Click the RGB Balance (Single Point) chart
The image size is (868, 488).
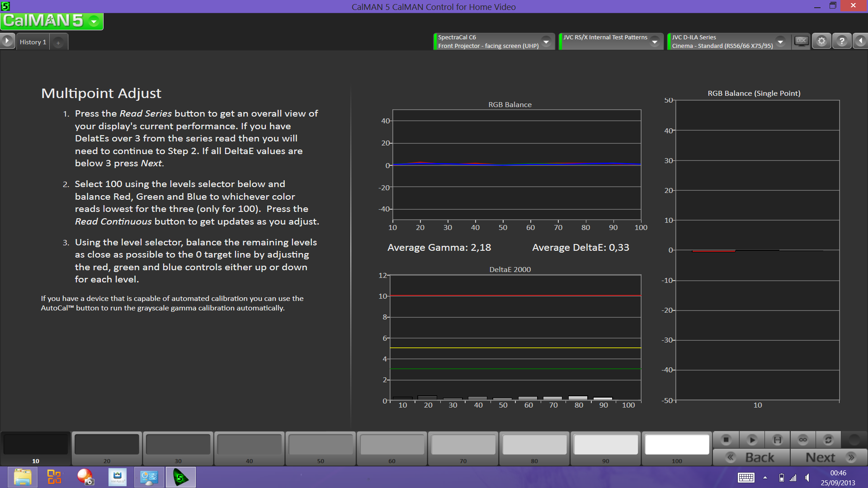coord(757,250)
